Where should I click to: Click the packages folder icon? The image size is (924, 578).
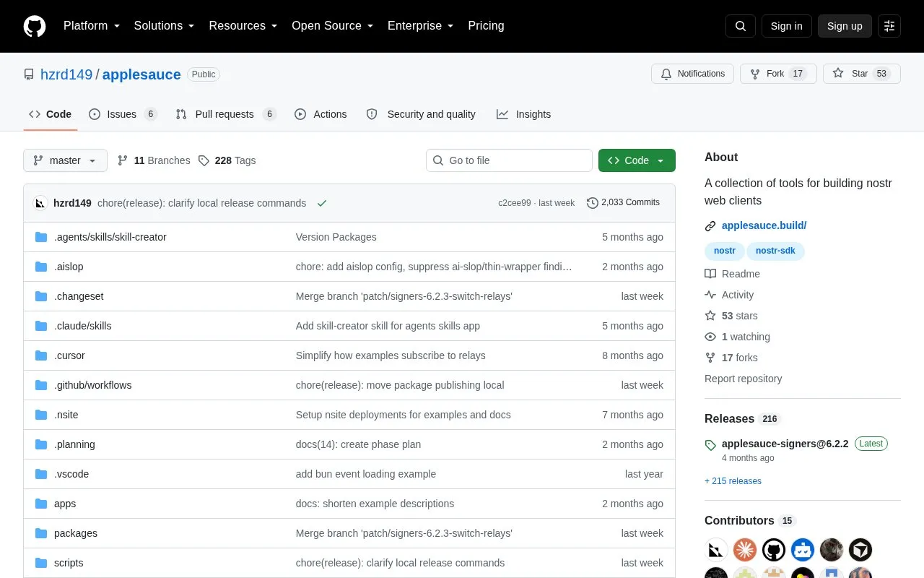(41, 533)
